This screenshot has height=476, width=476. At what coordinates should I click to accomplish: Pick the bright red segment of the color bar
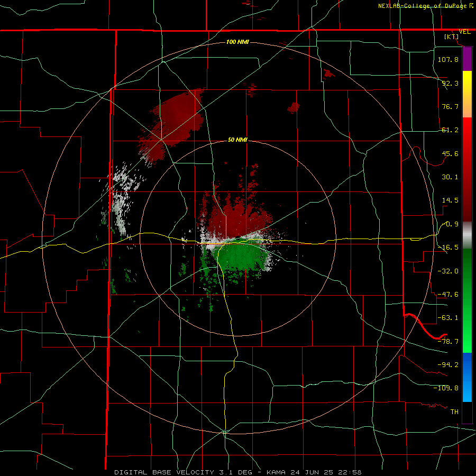click(467, 135)
